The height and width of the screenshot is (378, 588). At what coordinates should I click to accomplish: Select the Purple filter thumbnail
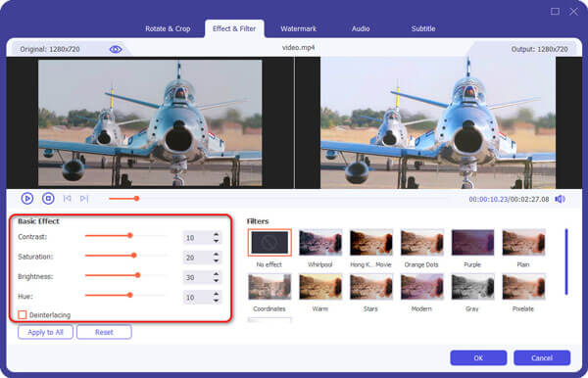pos(472,243)
